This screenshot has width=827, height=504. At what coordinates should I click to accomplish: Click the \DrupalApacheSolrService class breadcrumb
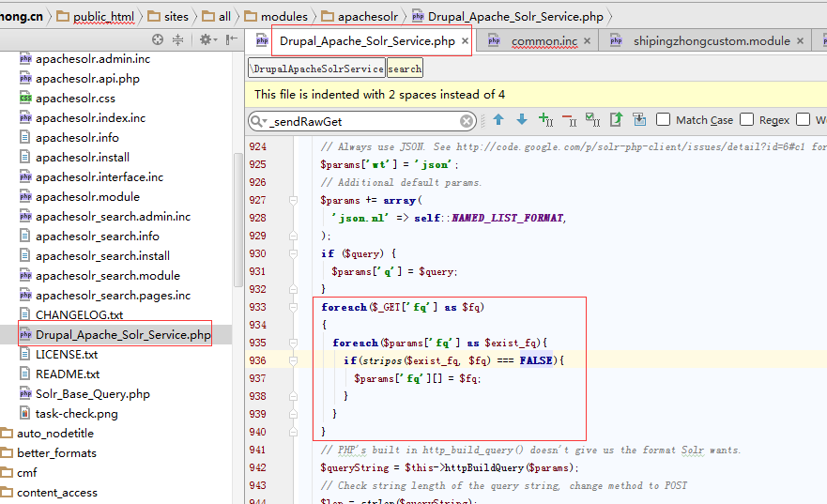pyautogui.click(x=317, y=69)
